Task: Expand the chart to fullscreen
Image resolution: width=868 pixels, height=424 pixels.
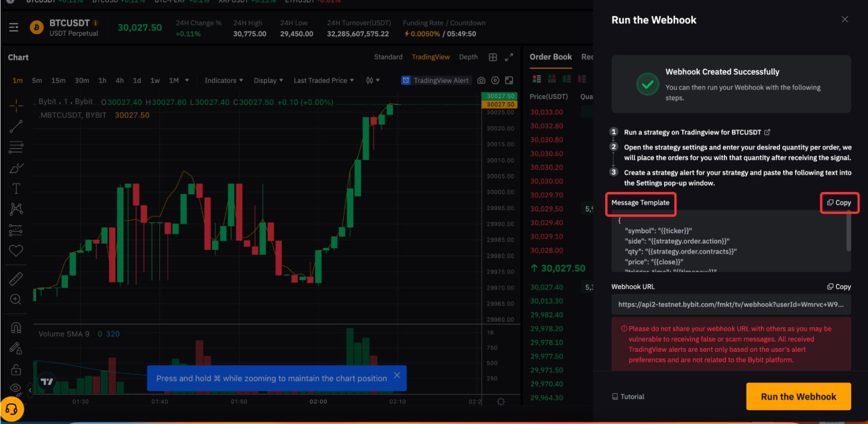Action: click(509, 57)
